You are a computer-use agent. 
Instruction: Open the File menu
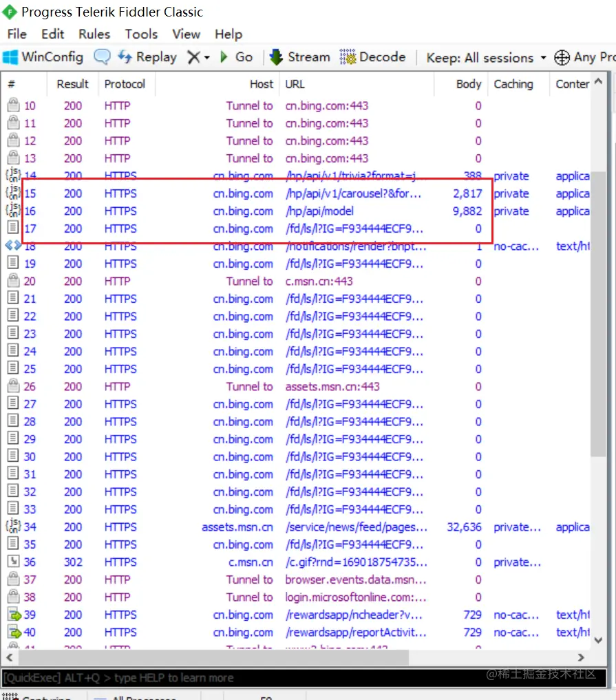(17, 34)
